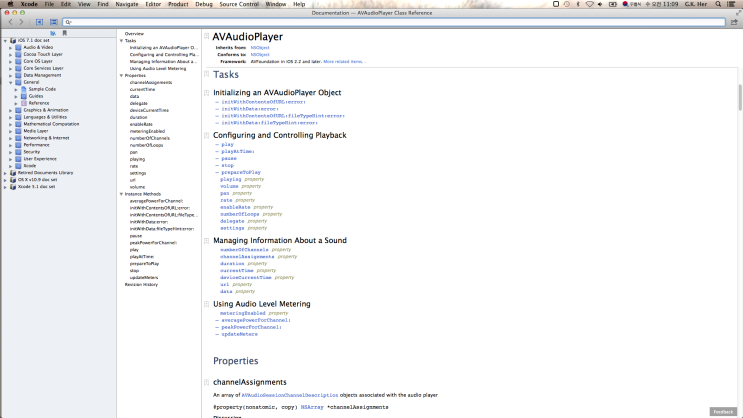
Task: Open the AVAudioSessionChannelDescription link
Action: coord(290,395)
